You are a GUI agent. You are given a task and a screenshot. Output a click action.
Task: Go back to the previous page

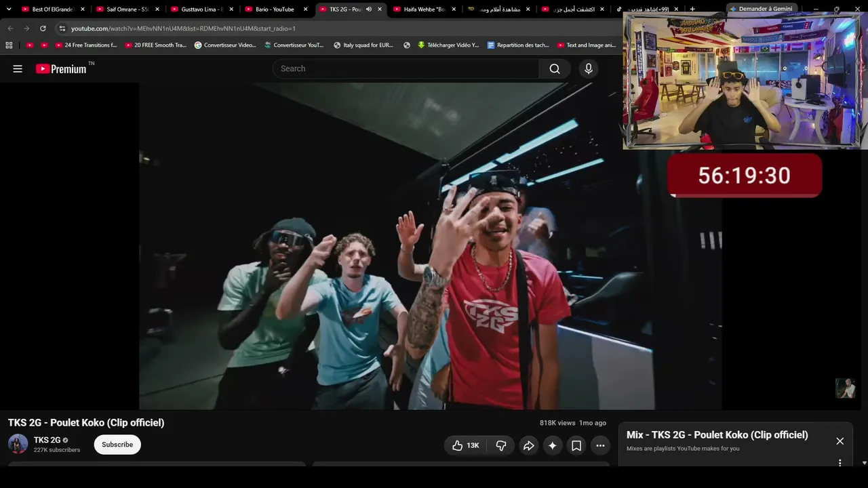pyautogui.click(x=10, y=28)
